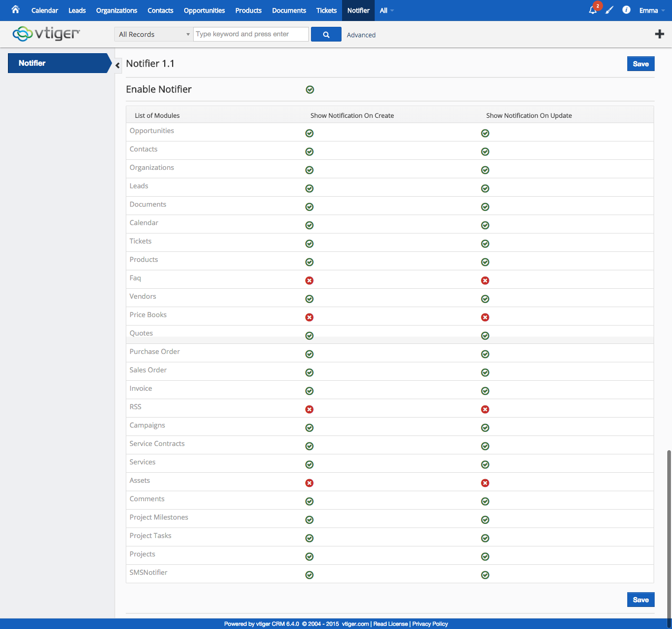The height and width of the screenshot is (629, 672).
Task: Select the Tickets tab
Action: coord(326,11)
